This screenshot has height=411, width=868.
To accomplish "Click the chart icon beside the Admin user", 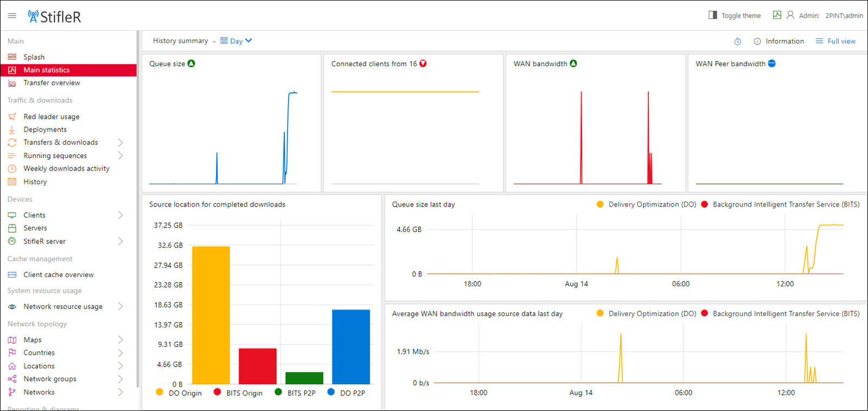I will pyautogui.click(x=777, y=15).
